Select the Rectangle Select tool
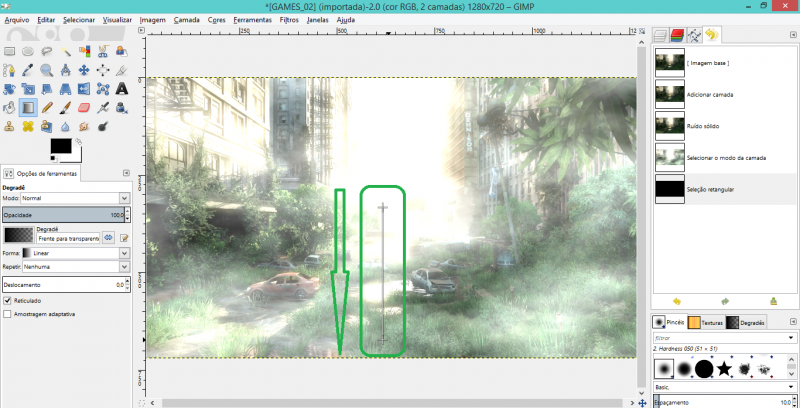The height and width of the screenshot is (408, 800). click(x=8, y=51)
